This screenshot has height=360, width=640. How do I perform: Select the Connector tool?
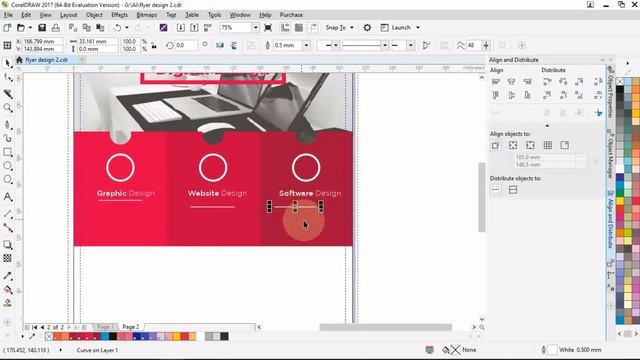tap(7, 228)
